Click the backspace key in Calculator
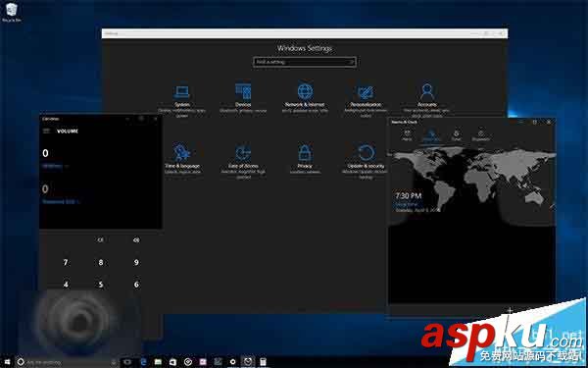The width and height of the screenshot is (588, 368). tap(136, 239)
